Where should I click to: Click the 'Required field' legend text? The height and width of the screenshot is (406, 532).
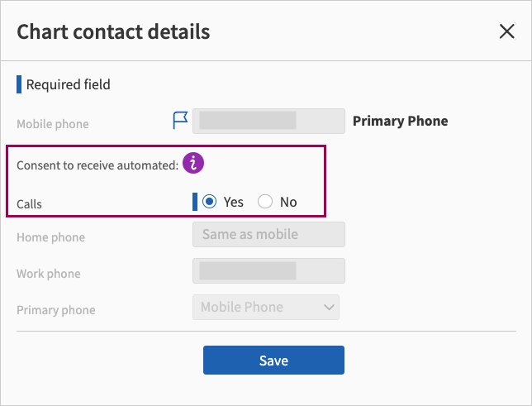(x=68, y=84)
